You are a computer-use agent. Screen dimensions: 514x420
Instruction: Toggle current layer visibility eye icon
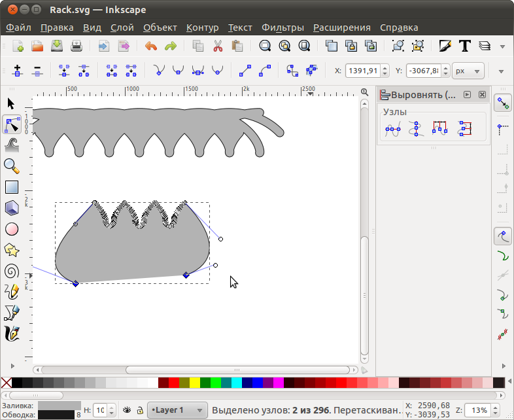coord(128,410)
